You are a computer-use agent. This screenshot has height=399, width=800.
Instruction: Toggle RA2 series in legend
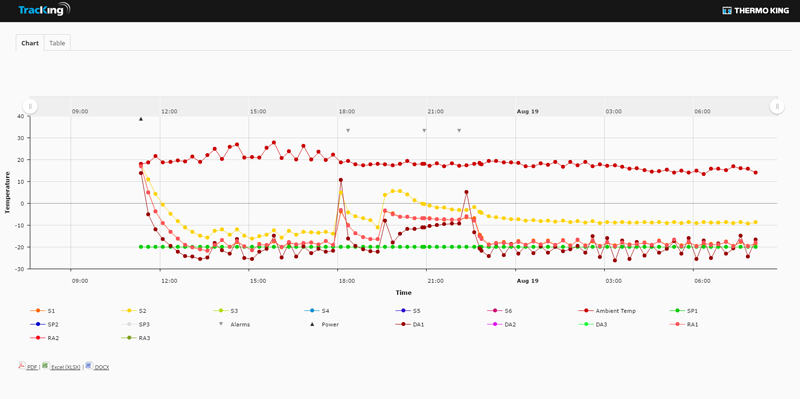click(x=44, y=338)
